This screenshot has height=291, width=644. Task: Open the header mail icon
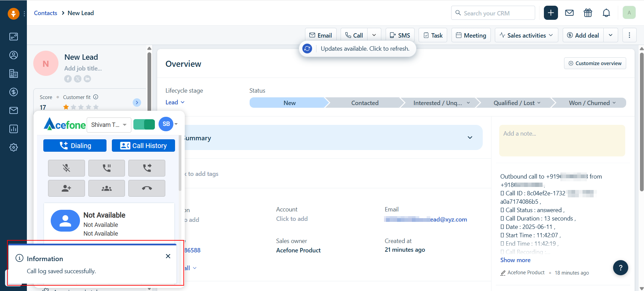point(569,13)
